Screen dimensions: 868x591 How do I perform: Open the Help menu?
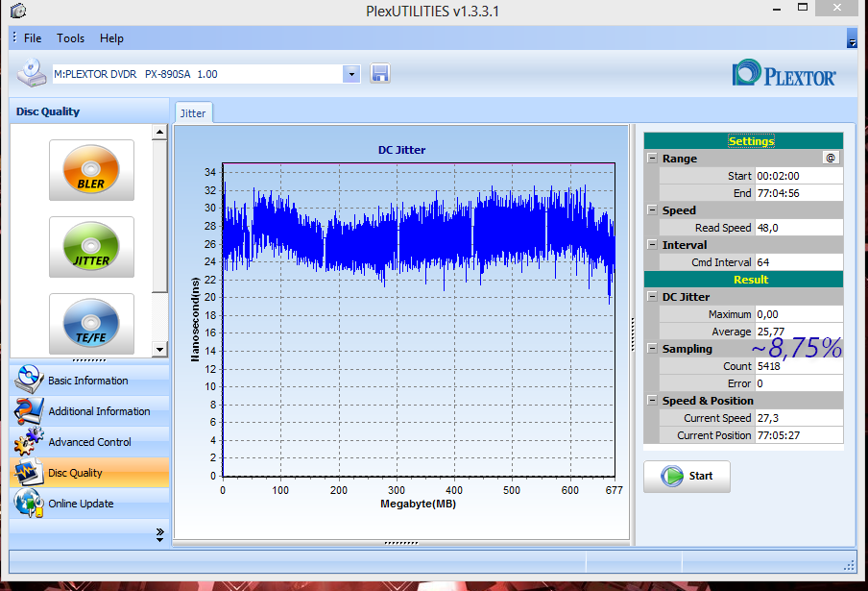pos(111,38)
